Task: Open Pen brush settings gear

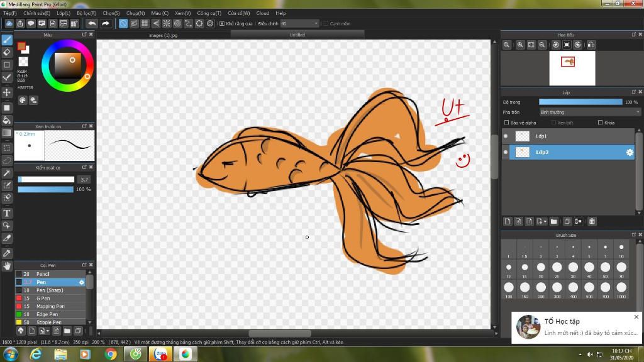Action: (81, 282)
